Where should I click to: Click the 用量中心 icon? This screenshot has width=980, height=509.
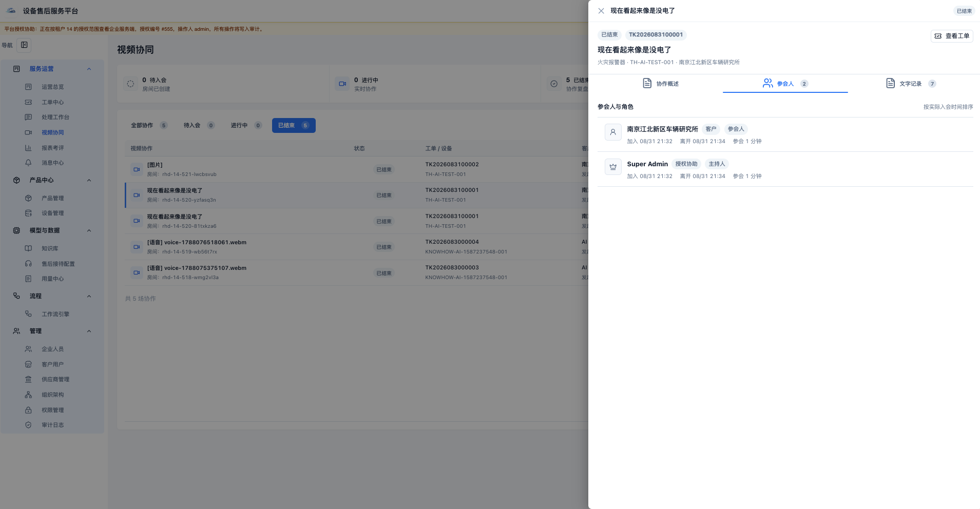point(28,279)
